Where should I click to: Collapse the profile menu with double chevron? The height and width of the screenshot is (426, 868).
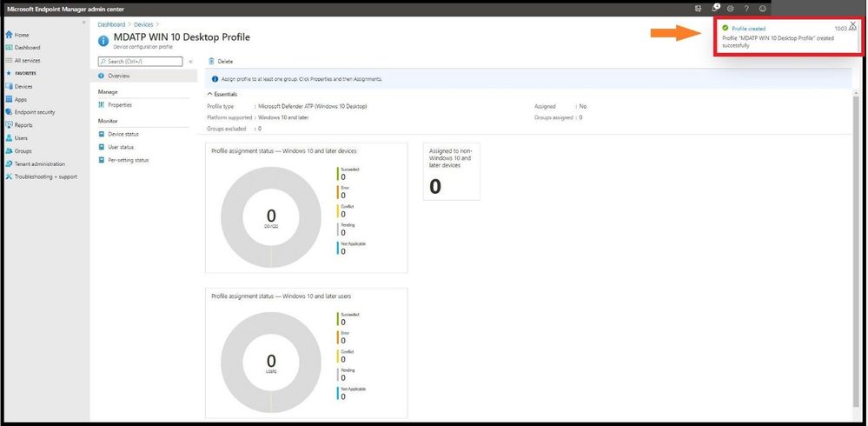191,62
